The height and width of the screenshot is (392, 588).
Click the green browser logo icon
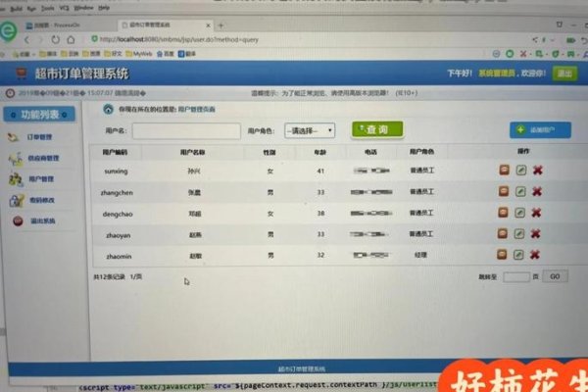coord(8,30)
